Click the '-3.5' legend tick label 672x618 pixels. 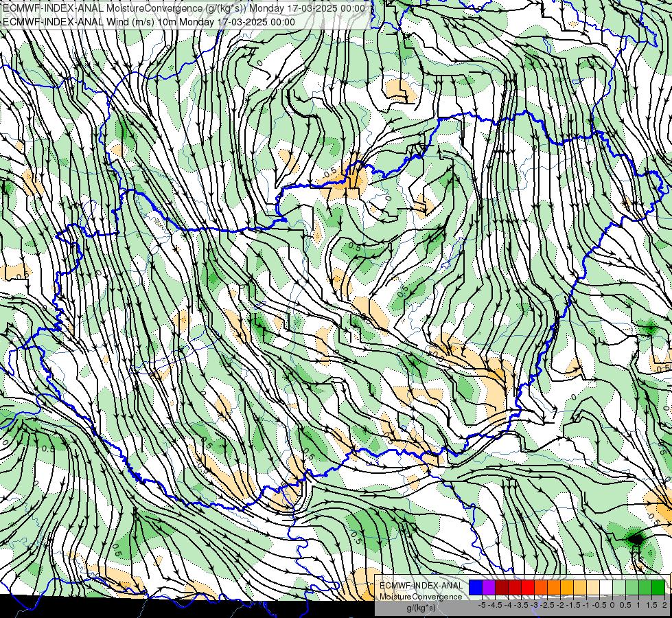tap(522, 605)
